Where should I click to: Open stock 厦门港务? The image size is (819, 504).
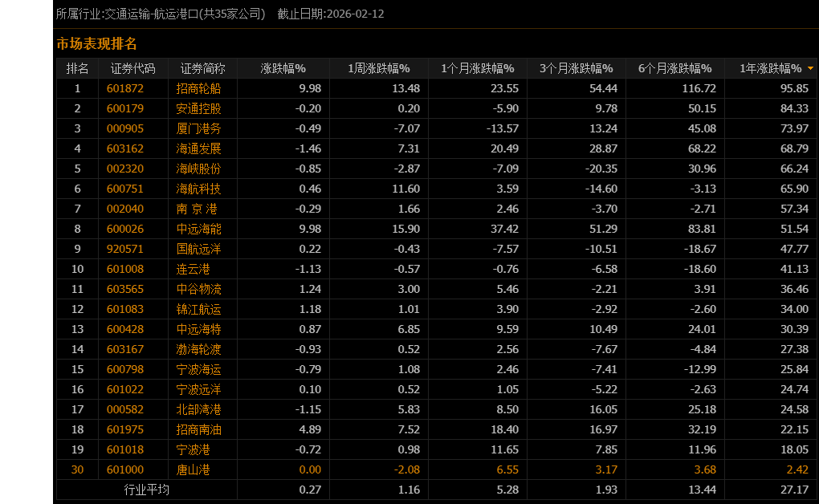[198, 128]
